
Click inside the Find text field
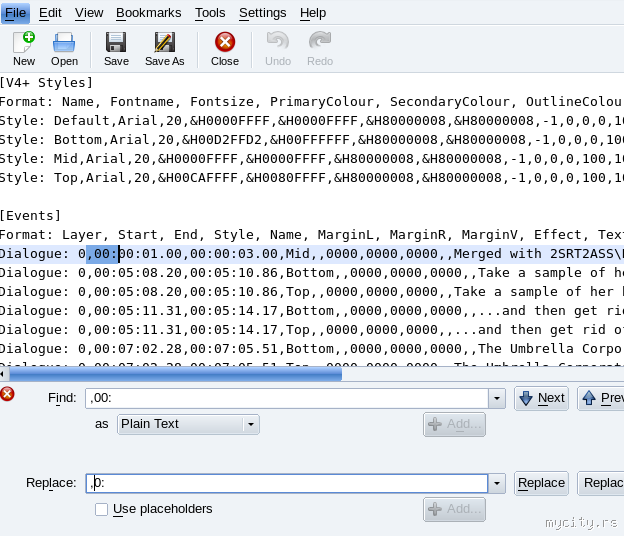tap(287, 398)
